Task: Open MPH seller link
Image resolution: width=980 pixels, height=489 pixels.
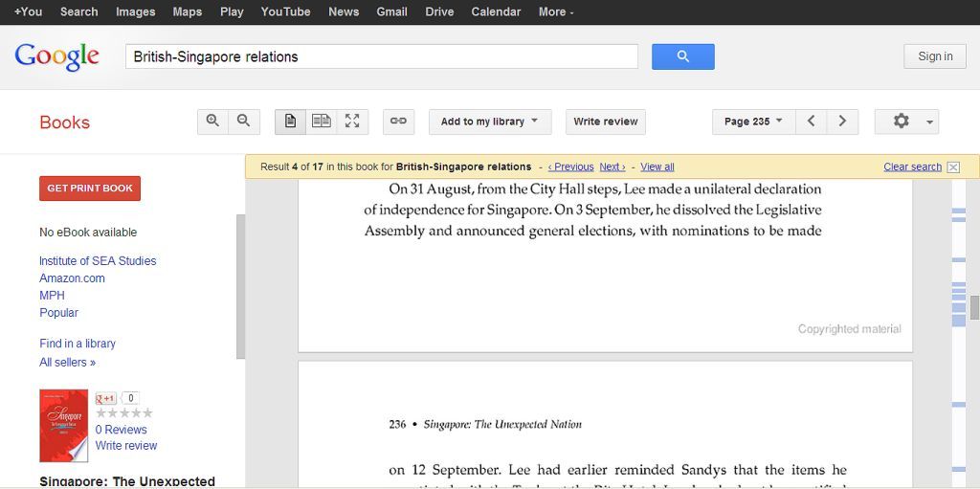Action: click(x=52, y=295)
